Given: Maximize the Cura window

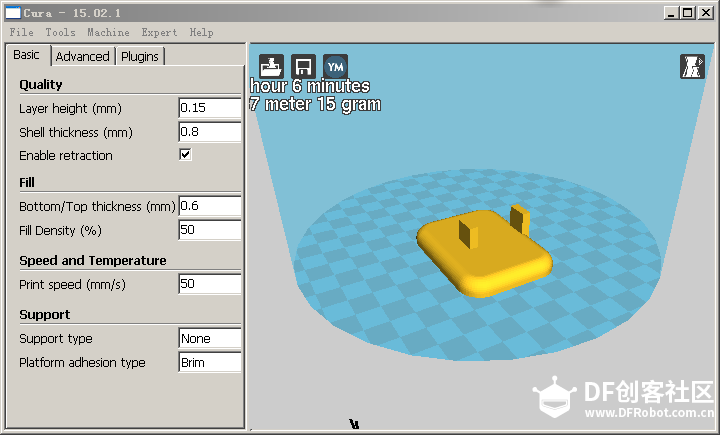Looking at the screenshot, I should click(x=688, y=13).
